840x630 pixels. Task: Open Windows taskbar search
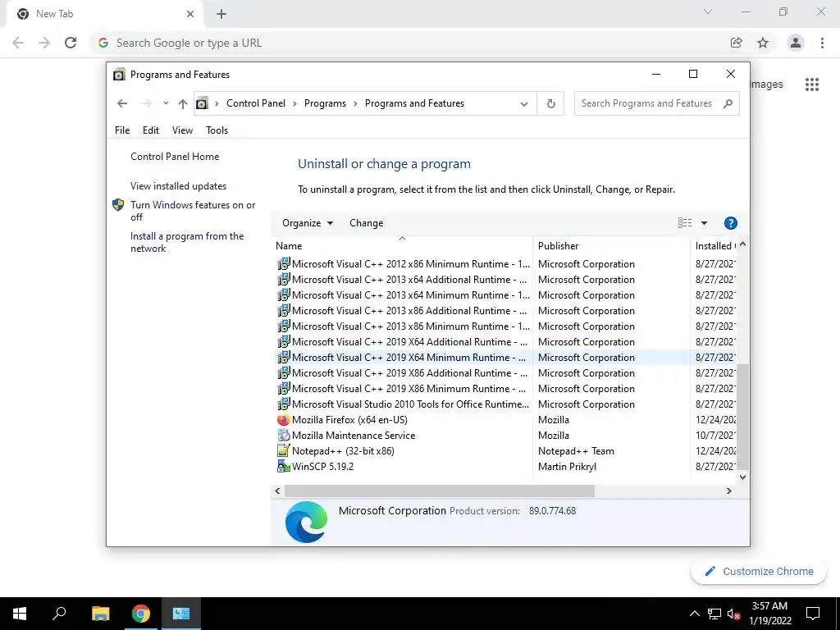pyautogui.click(x=59, y=614)
